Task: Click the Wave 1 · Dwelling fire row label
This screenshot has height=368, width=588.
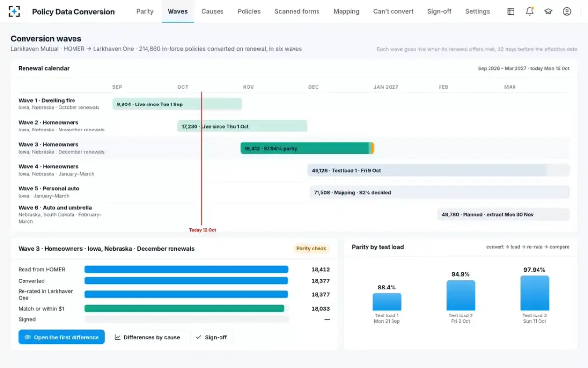Action: point(47,100)
